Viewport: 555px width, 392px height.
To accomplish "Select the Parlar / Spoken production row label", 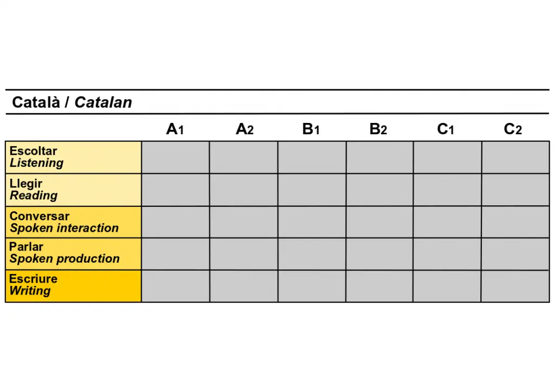I will point(73,254).
